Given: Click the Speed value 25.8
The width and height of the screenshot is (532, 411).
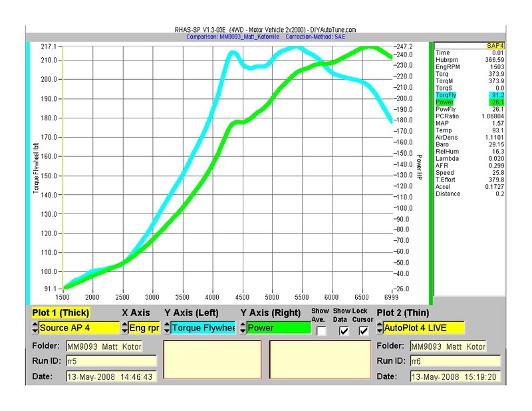Looking at the screenshot, I should tap(498, 173).
